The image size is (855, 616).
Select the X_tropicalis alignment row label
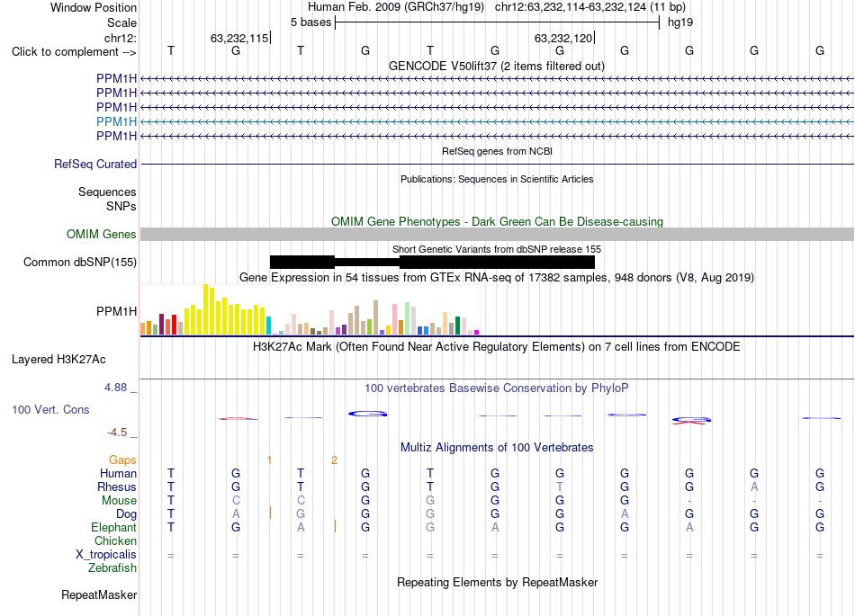[x=106, y=555]
